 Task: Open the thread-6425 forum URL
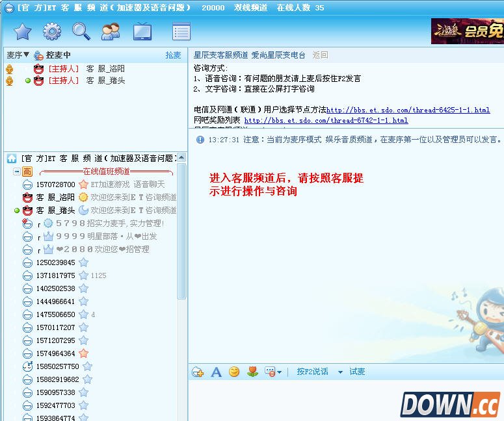point(408,110)
